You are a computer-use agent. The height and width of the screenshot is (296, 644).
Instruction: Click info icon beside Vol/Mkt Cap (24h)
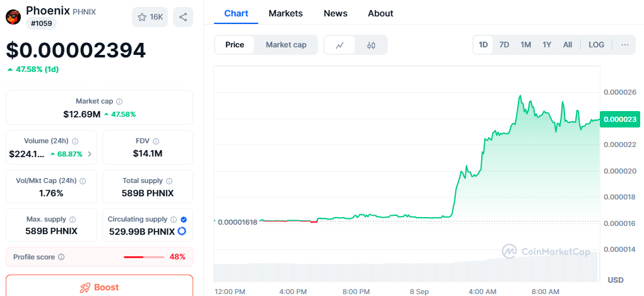pyautogui.click(x=83, y=181)
